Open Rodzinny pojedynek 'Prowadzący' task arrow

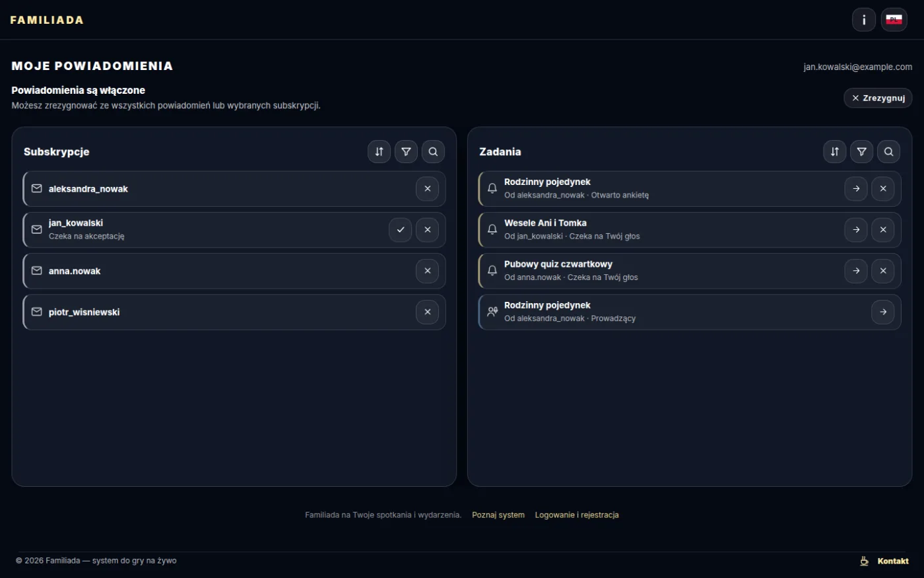[883, 312]
